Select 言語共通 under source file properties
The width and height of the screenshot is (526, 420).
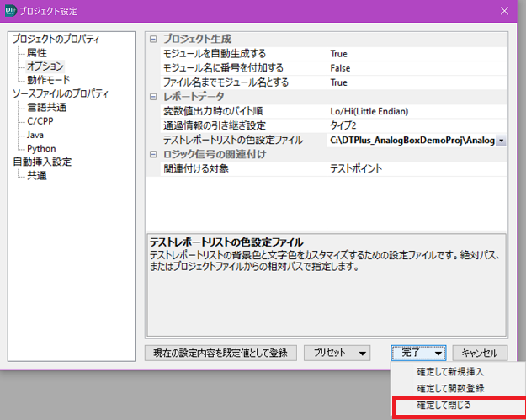tap(46, 107)
